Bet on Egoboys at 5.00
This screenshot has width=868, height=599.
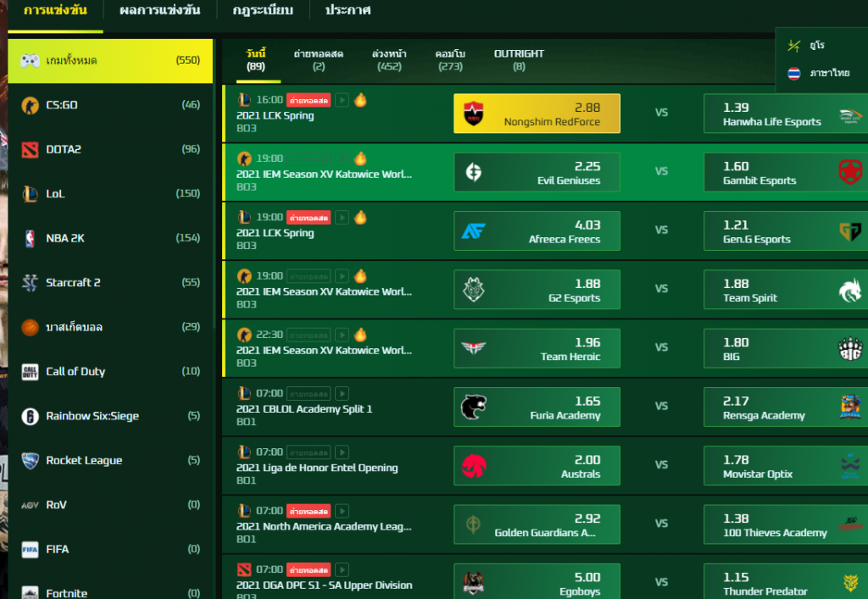click(537, 580)
